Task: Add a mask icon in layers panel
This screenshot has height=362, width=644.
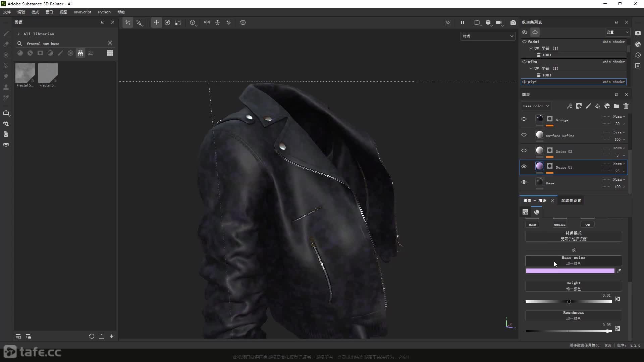Action: (579, 106)
